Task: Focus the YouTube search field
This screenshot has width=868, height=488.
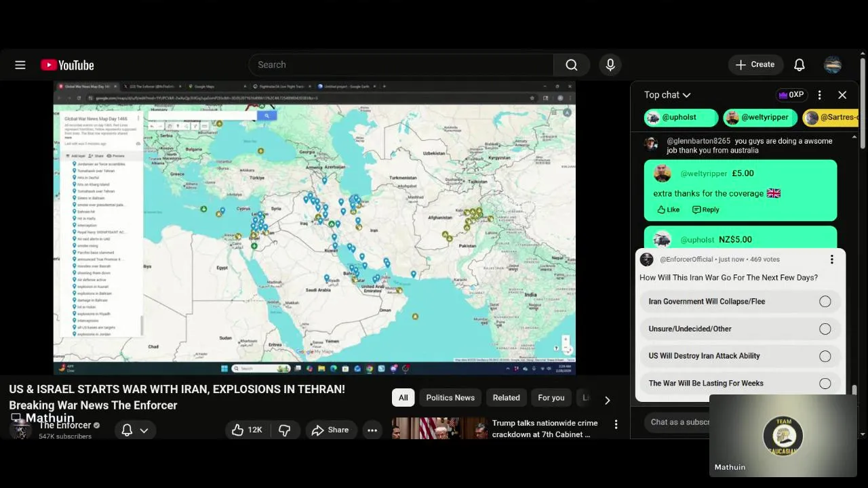Action: 401,65
